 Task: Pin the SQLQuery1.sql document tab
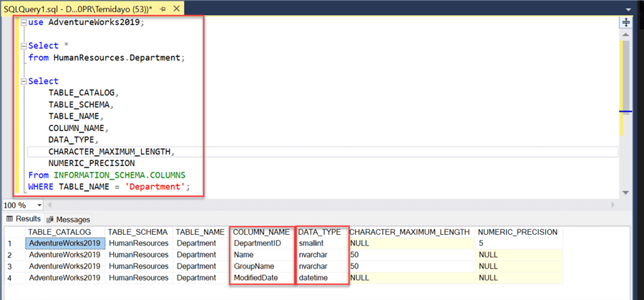162,8
